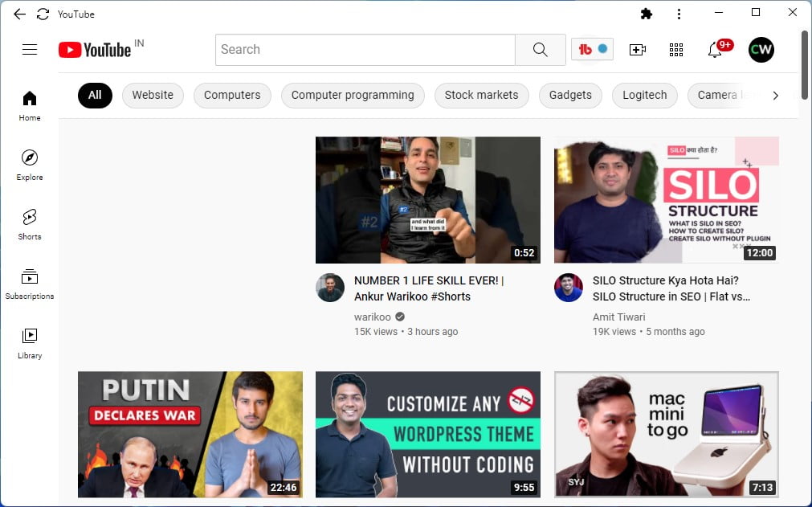Open the warikoo channel name link
The image size is (812, 507).
373,317
